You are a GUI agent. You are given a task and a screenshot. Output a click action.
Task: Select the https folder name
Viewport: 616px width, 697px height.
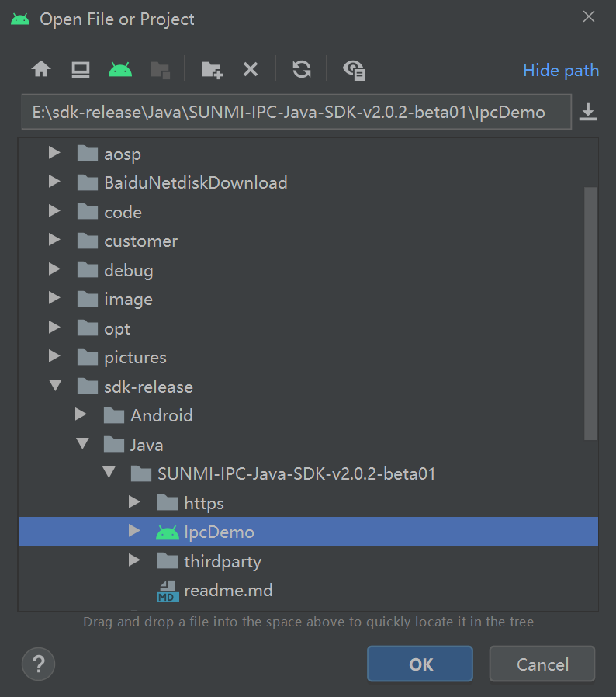point(204,504)
